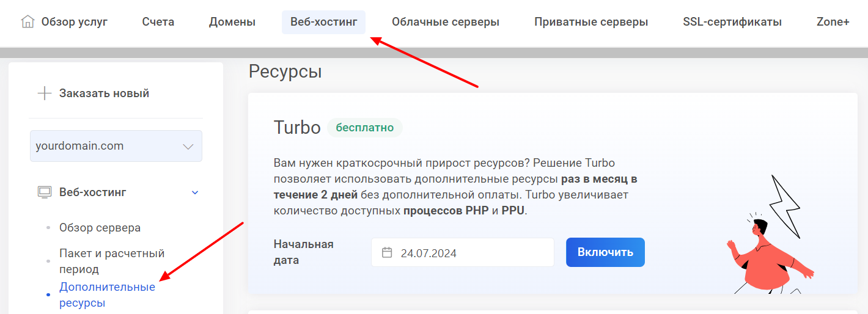This screenshot has height=314, width=868.
Task: Select Пакет и расчетный период sidebar link
Action: (111, 261)
